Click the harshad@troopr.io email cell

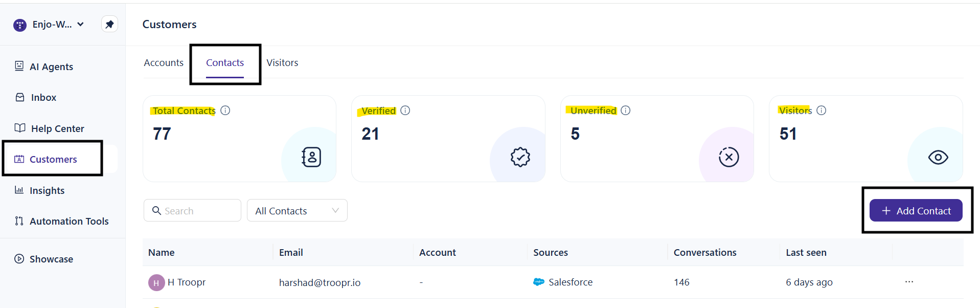click(320, 282)
